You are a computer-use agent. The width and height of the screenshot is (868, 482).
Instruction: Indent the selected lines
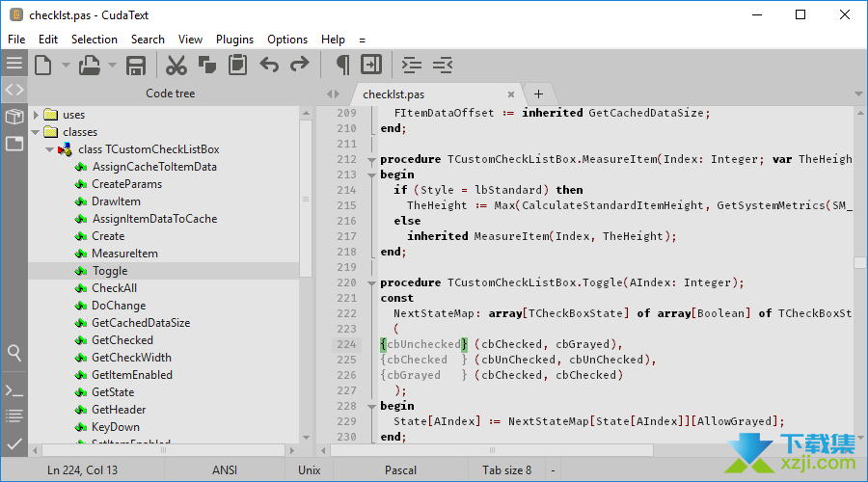(412, 65)
